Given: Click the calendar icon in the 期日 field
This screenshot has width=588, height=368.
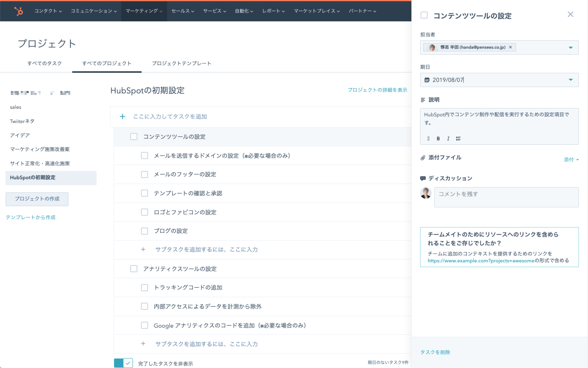Looking at the screenshot, I should point(427,80).
